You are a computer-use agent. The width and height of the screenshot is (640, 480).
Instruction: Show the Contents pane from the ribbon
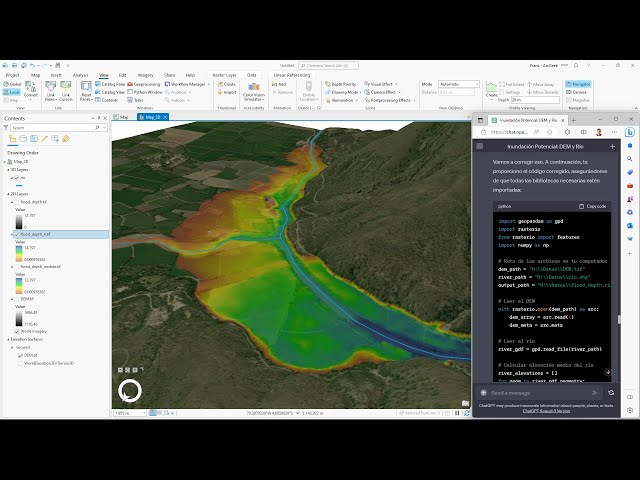[107, 100]
